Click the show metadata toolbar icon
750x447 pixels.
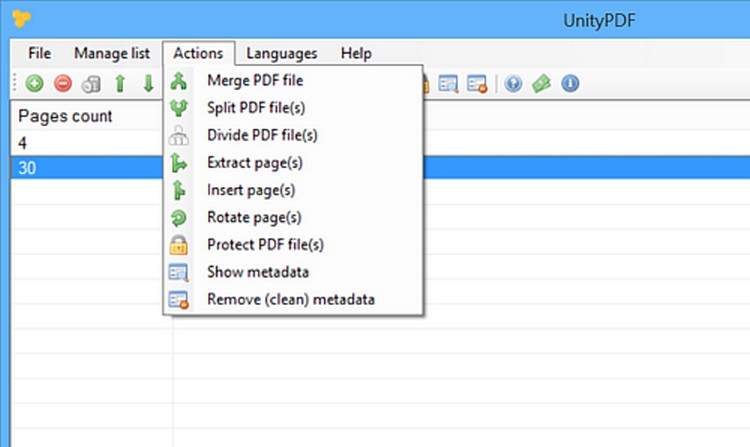coord(449,84)
